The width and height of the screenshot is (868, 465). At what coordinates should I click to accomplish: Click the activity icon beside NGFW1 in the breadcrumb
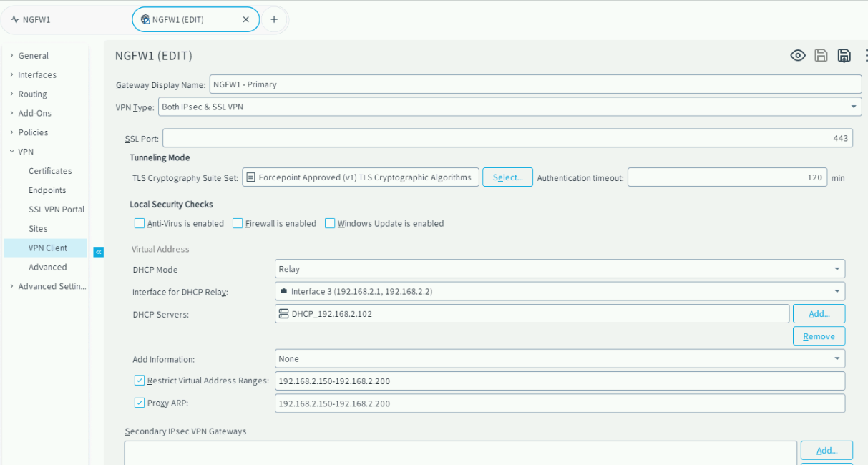click(x=13, y=19)
